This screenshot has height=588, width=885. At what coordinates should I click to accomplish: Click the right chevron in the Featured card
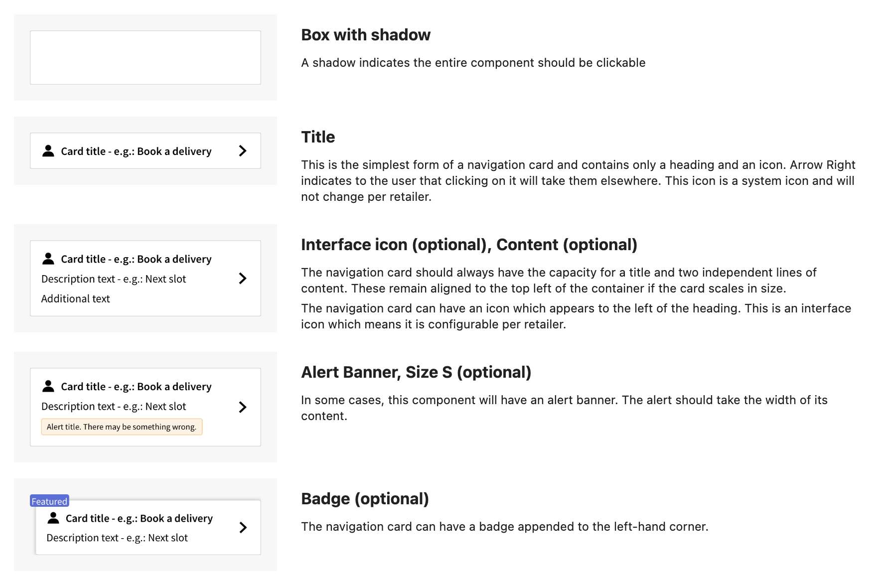pyautogui.click(x=243, y=528)
